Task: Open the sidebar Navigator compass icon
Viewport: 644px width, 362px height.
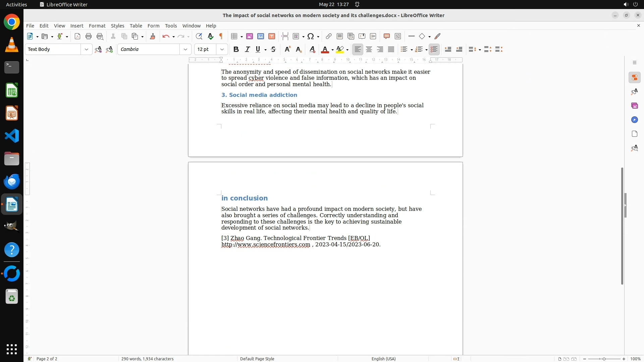Action: [634, 120]
